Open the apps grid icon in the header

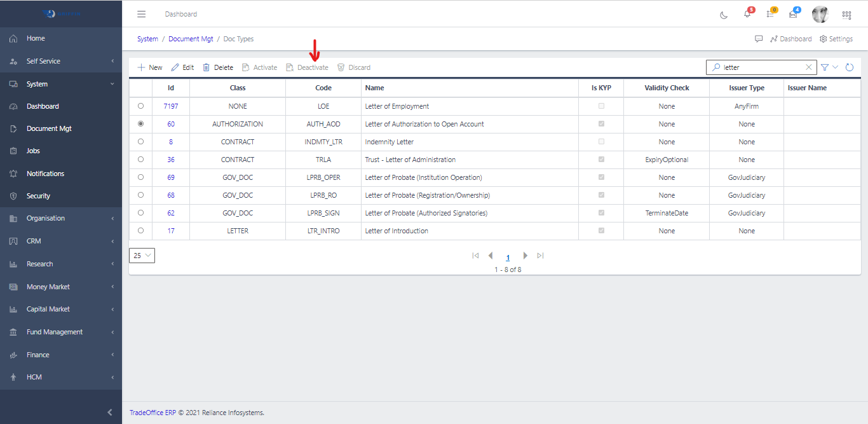click(x=846, y=14)
